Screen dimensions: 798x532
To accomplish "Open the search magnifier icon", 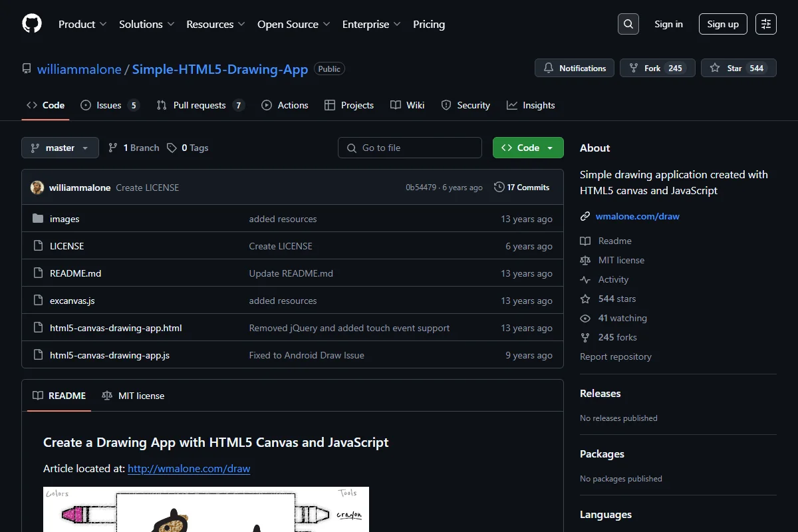I will (x=628, y=24).
